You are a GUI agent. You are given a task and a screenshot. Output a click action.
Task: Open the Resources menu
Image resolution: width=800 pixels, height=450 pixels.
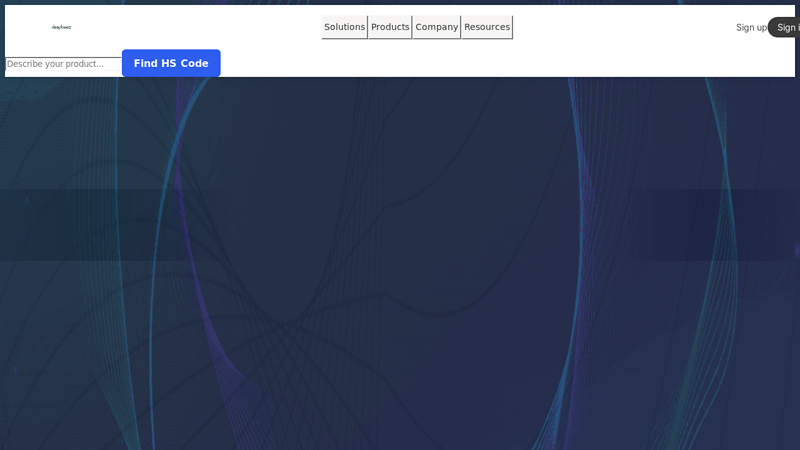(487, 27)
